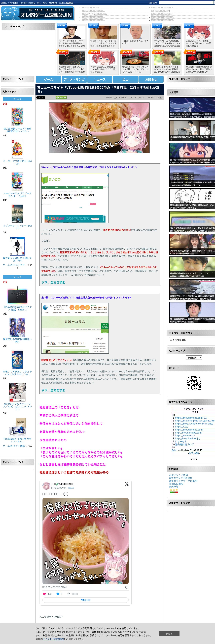Click 激安特価板ブログ ranking link
Image resolution: width=215 pixels, height=644 pixels.
click(x=184, y=444)
